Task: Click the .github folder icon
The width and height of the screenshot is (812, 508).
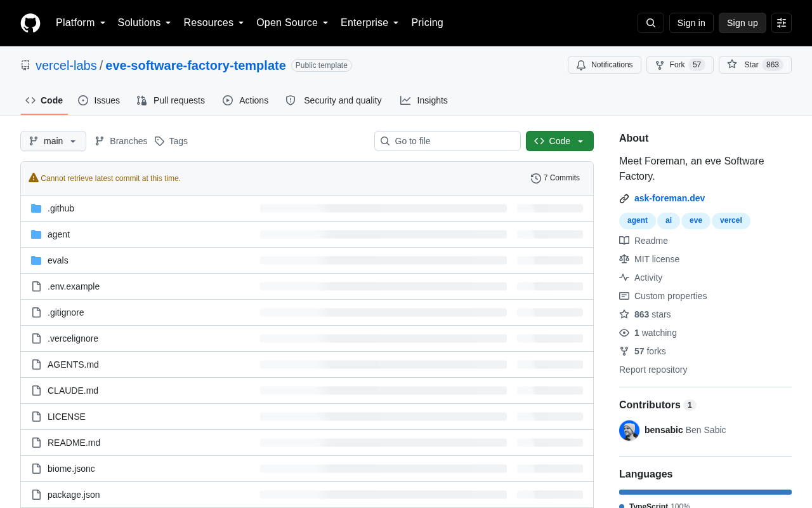Action: coord(36,208)
